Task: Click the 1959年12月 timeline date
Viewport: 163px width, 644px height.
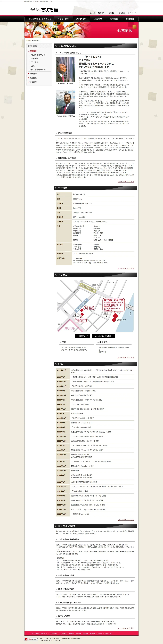Action: 62,370
